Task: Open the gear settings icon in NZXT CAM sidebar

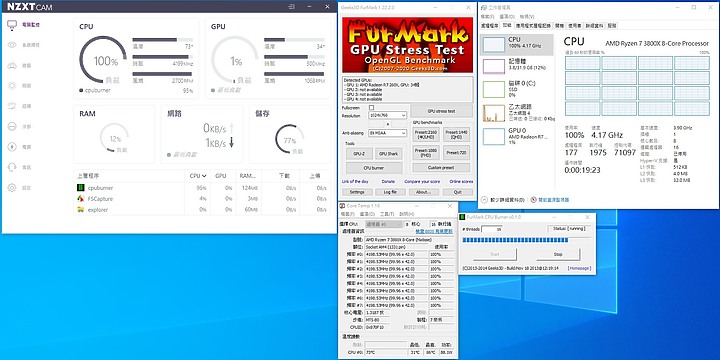Action: 12,188
